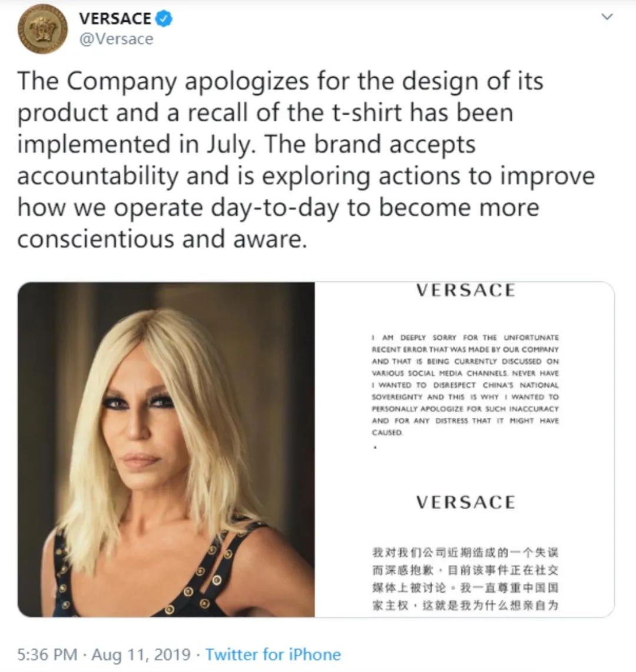This screenshot has width=636, height=672.
Task: Click the word 'conscientious' in the tweet
Action: point(97,239)
